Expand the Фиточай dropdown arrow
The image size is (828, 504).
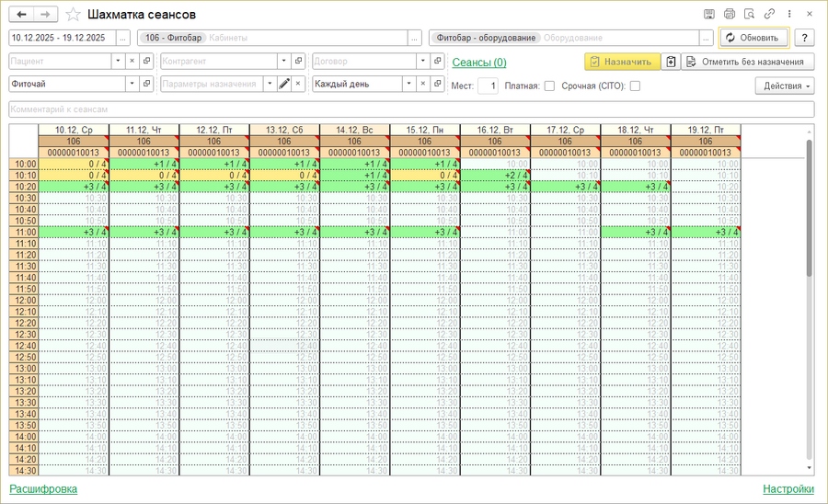[x=132, y=85]
